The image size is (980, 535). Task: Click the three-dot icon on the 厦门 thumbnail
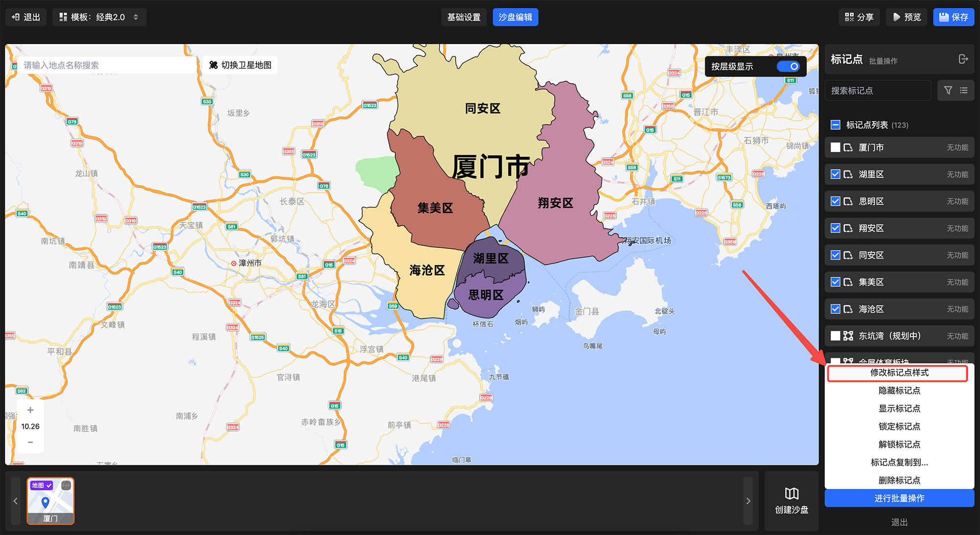coord(66,486)
